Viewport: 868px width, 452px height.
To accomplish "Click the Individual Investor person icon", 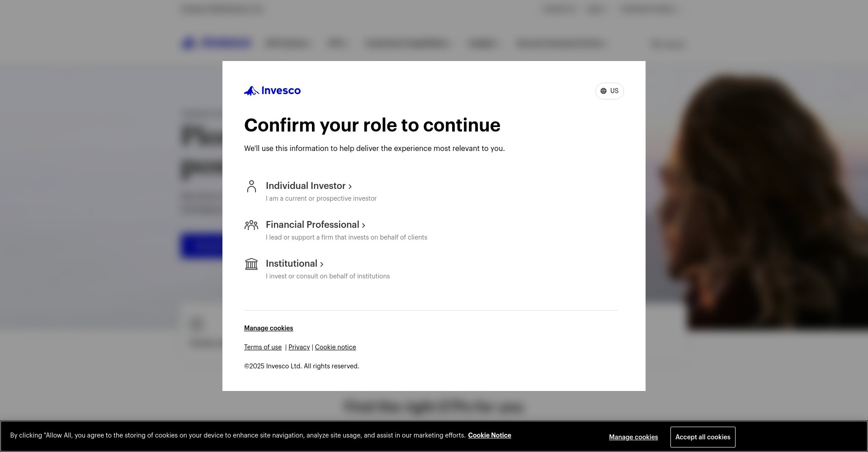I will point(251,186).
